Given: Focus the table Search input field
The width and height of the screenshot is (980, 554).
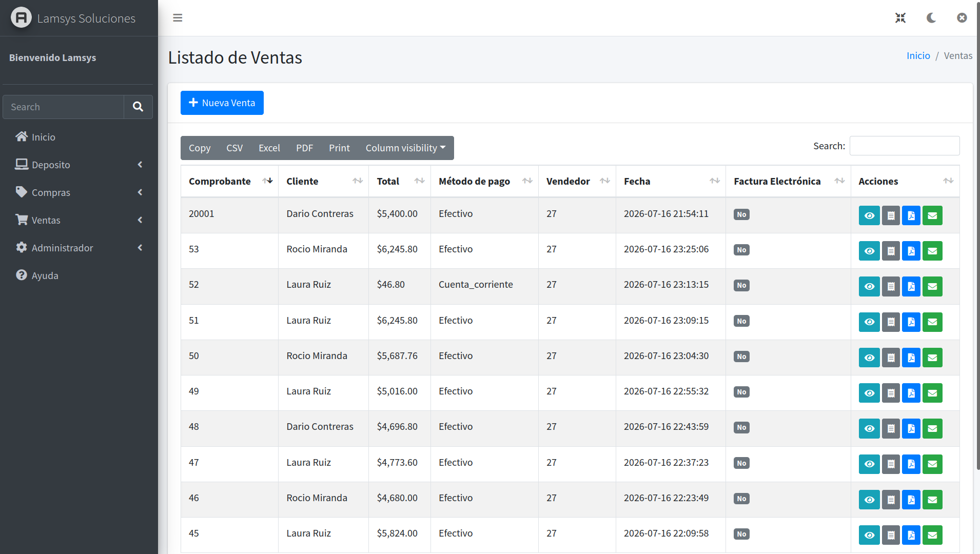Looking at the screenshot, I should coord(905,146).
